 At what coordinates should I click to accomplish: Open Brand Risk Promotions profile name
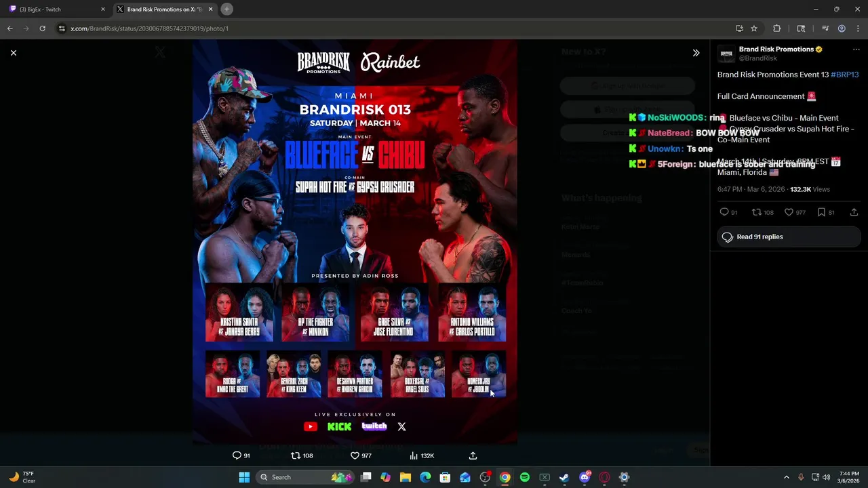coord(776,49)
